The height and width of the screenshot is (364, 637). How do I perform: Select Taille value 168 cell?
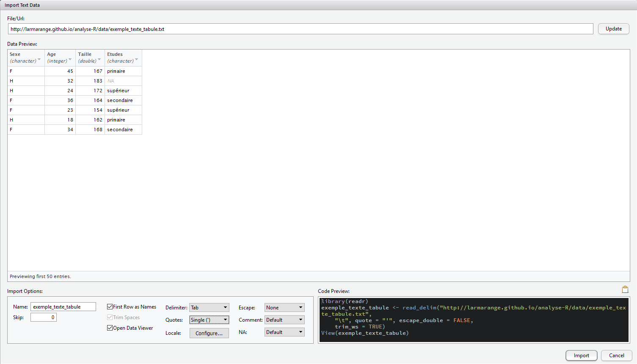click(90, 130)
